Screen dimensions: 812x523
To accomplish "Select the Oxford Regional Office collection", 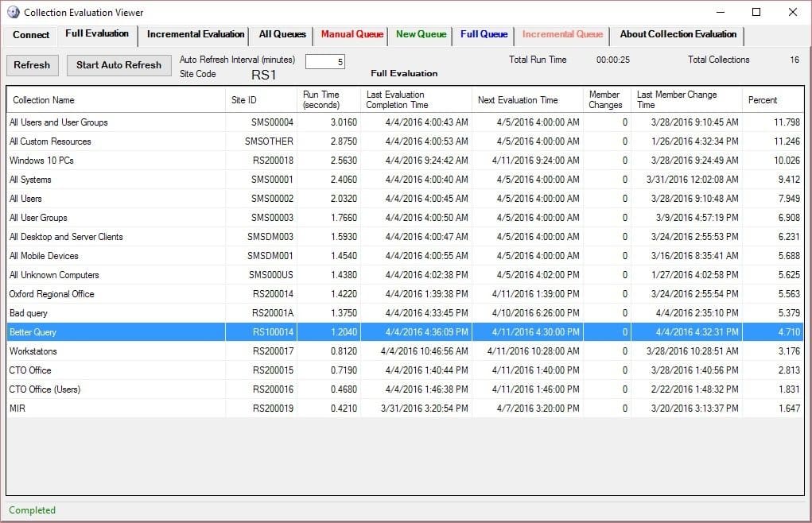I will [x=405, y=294].
